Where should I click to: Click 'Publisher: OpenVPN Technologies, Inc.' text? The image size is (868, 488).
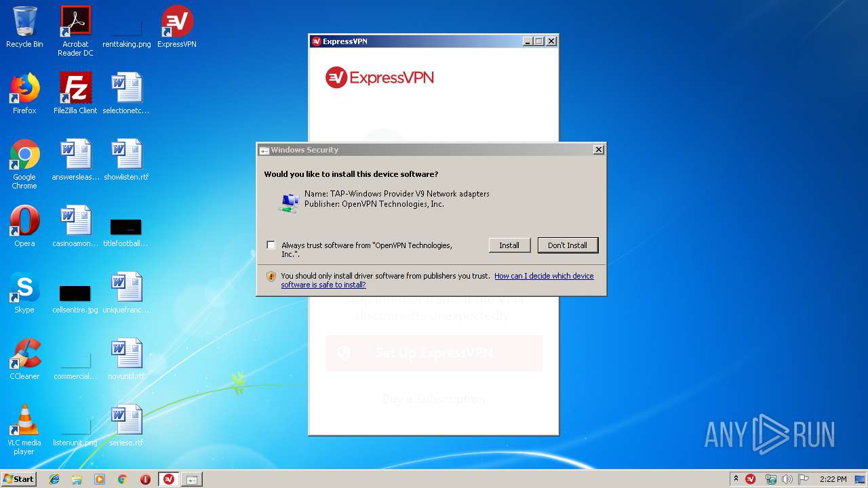pos(374,204)
